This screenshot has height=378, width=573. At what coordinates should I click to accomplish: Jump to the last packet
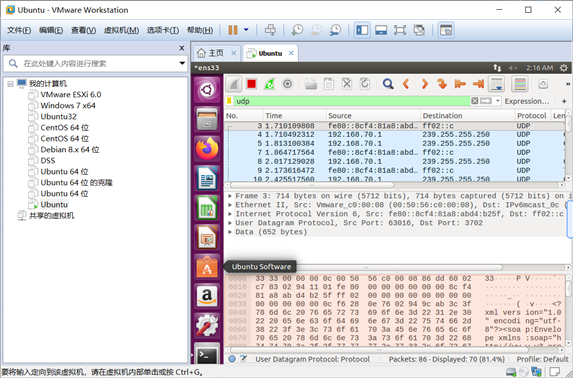point(478,84)
